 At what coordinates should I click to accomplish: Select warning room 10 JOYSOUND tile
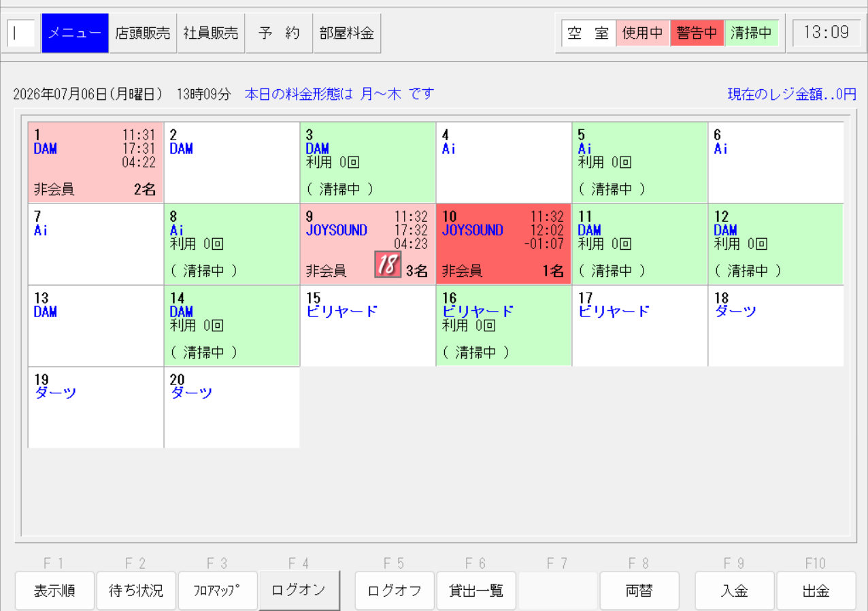503,244
